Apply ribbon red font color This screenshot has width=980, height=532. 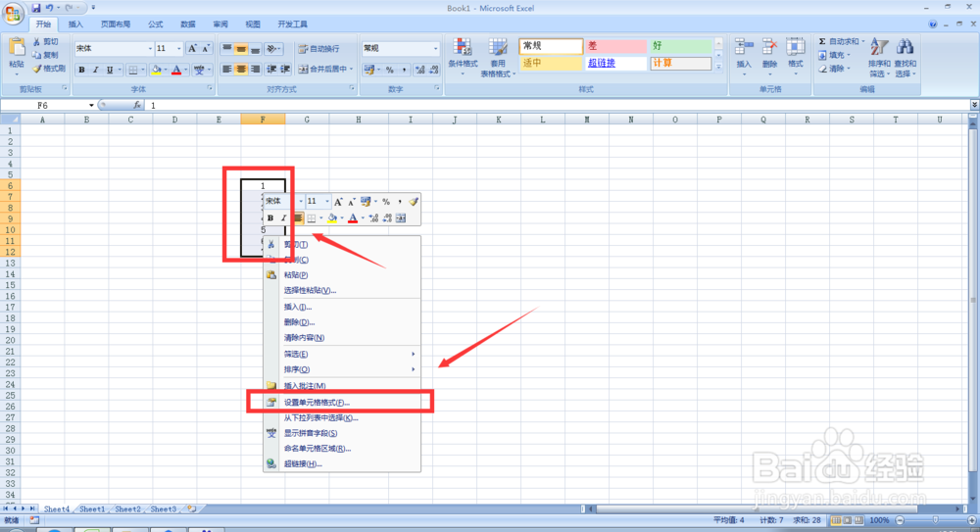click(176, 70)
